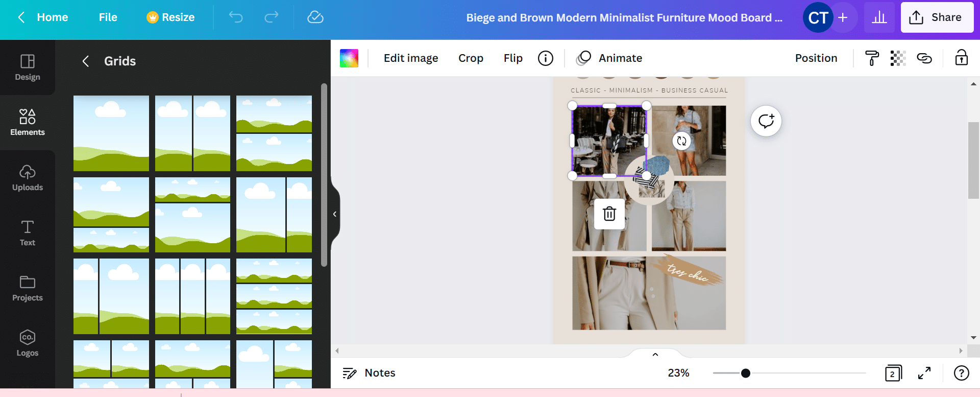
Task: Click the document title text
Action: click(624, 17)
